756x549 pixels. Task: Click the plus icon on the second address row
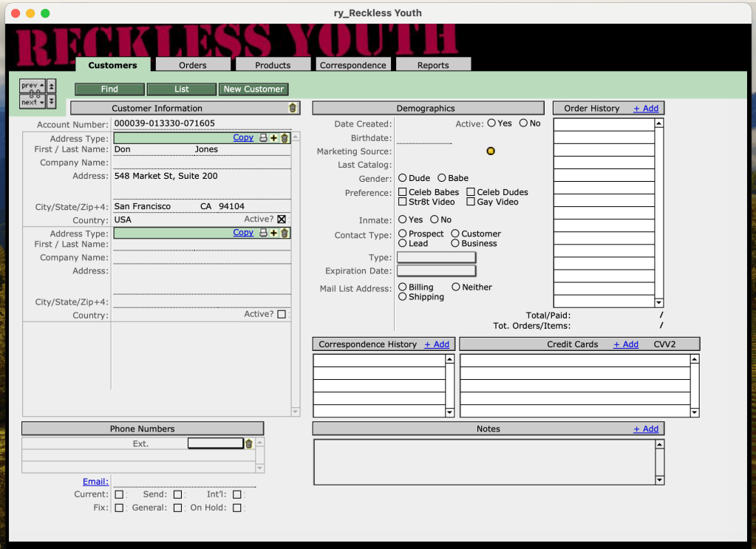pos(273,232)
